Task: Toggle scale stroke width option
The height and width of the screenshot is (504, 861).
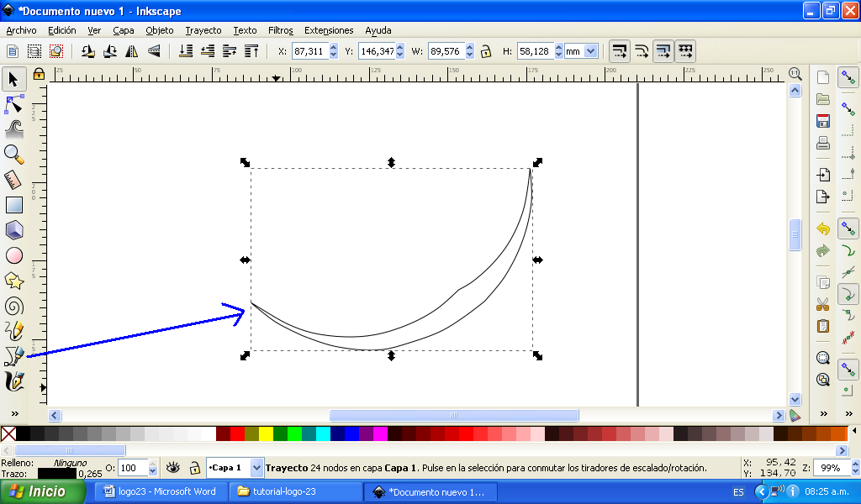Action: 620,51
